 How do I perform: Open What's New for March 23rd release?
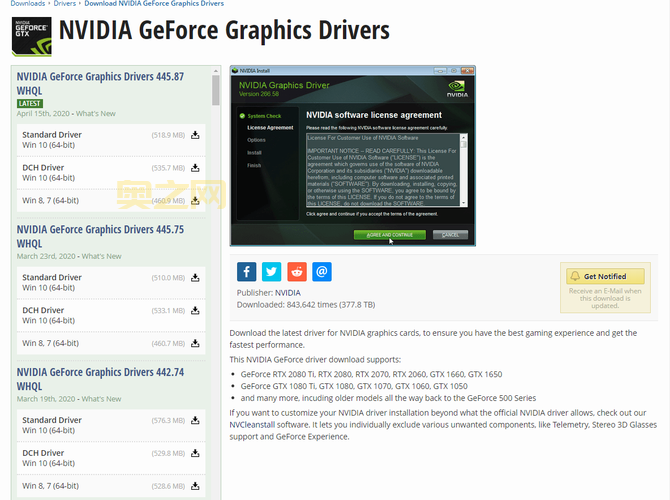[102, 257]
